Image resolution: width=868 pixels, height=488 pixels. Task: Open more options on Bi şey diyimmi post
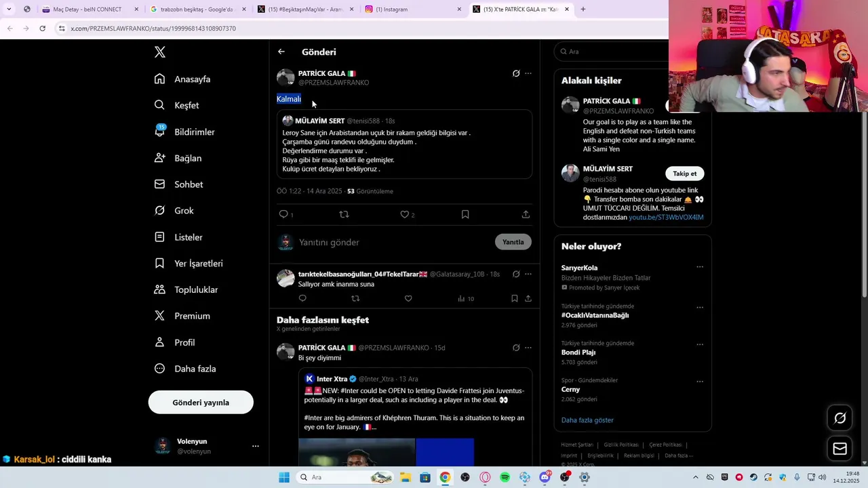pyautogui.click(x=528, y=348)
